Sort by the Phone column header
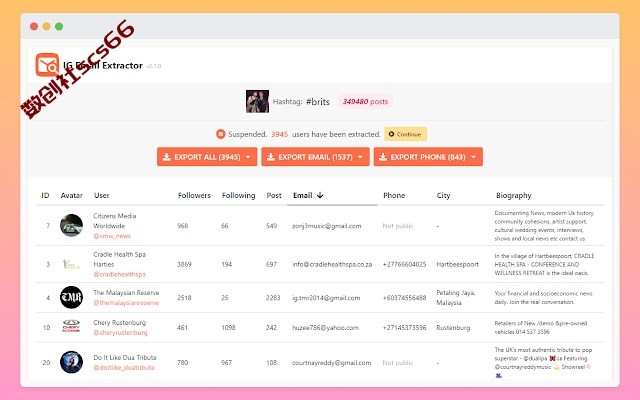The height and width of the screenshot is (400, 640). click(x=394, y=195)
